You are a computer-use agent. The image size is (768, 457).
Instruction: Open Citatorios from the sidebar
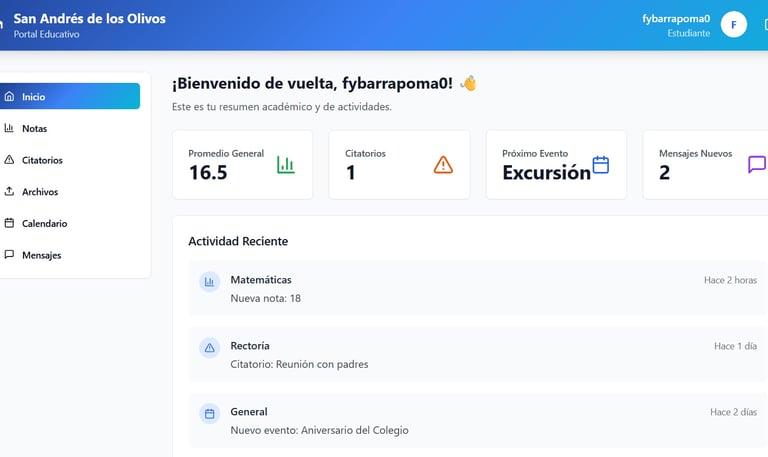(x=70, y=160)
